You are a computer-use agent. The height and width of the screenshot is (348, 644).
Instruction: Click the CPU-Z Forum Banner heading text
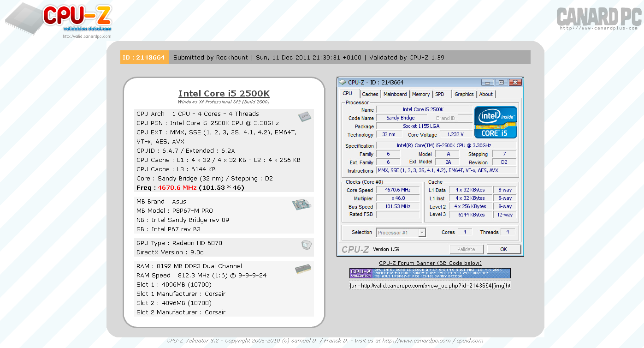pos(430,263)
